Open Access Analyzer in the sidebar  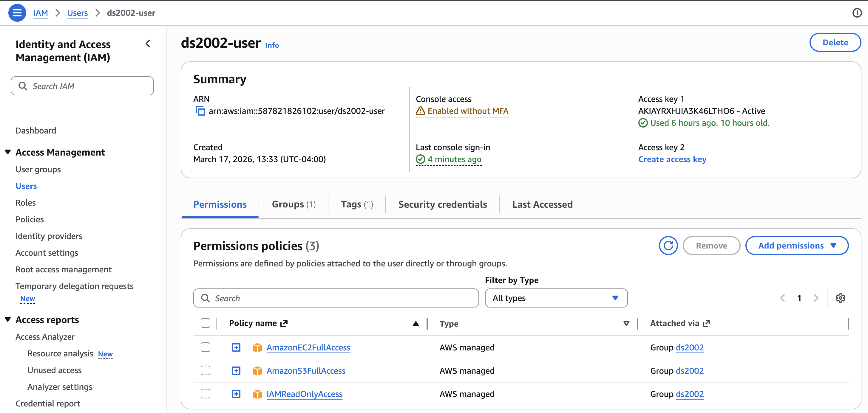(x=45, y=337)
